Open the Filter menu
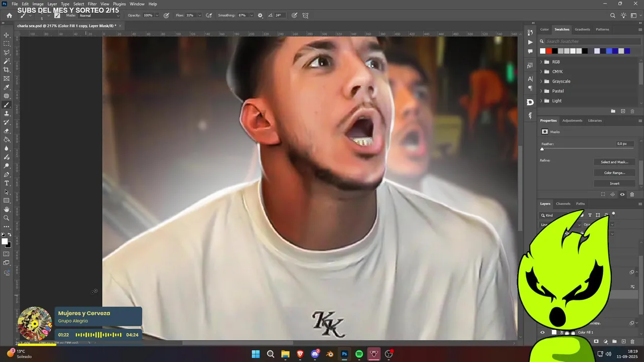 92,4
